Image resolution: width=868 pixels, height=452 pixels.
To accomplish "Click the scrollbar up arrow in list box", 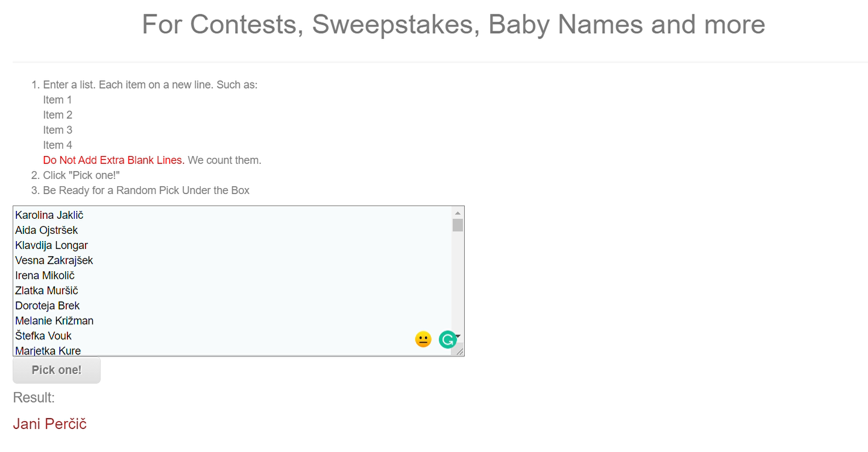I will 458,213.
